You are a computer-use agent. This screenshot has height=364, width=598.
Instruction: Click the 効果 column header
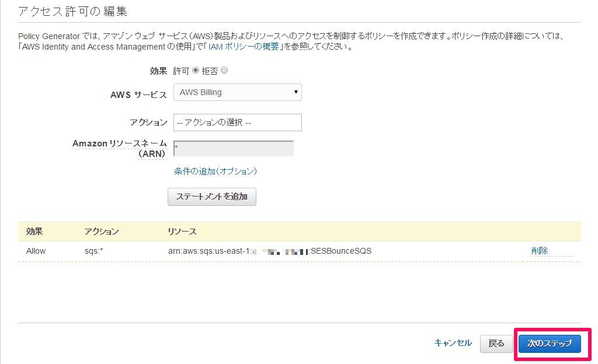34,232
